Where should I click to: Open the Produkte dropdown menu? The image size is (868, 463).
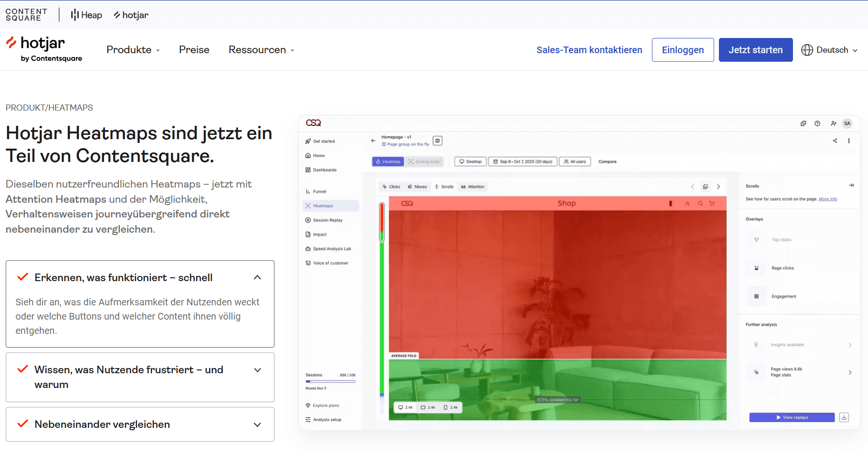click(133, 50)
